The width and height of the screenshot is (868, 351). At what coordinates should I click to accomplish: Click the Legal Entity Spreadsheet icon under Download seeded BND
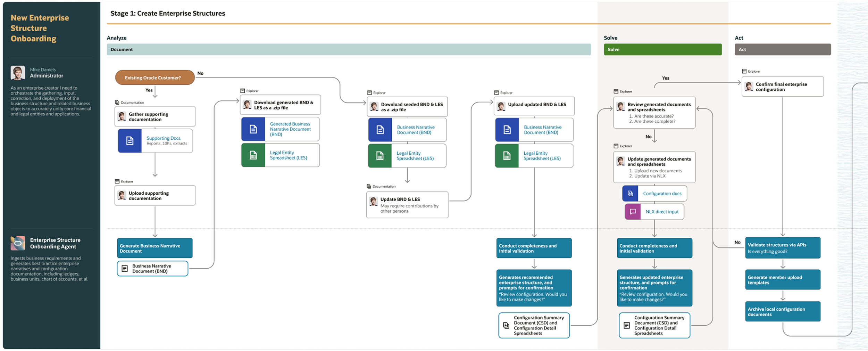[x=380, y=155]
